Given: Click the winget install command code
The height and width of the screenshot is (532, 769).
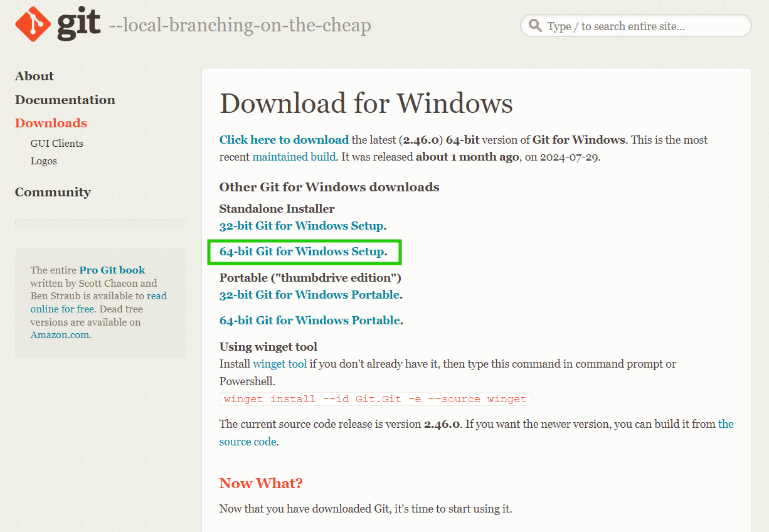Looking at the screenshot, I should click(375, 399).
